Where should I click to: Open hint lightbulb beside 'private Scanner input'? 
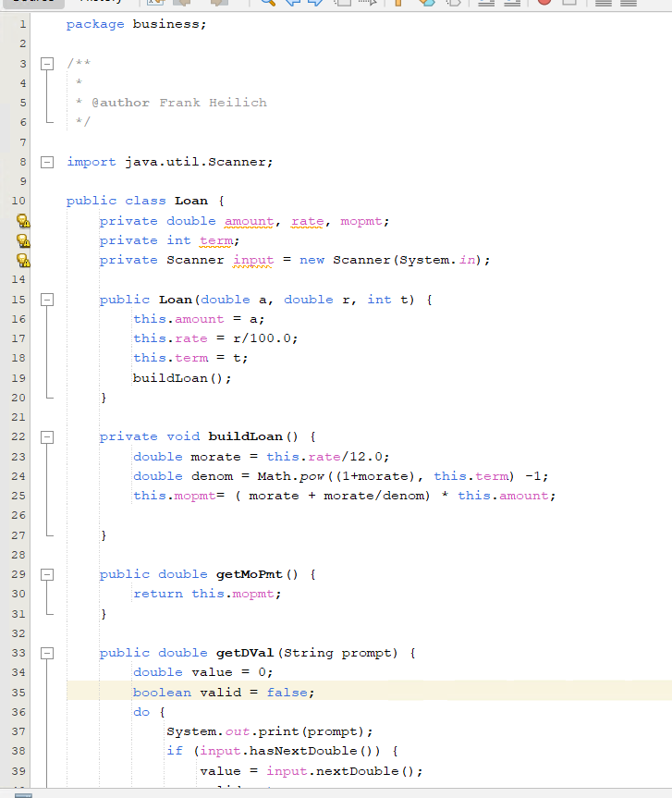[23, 260]
